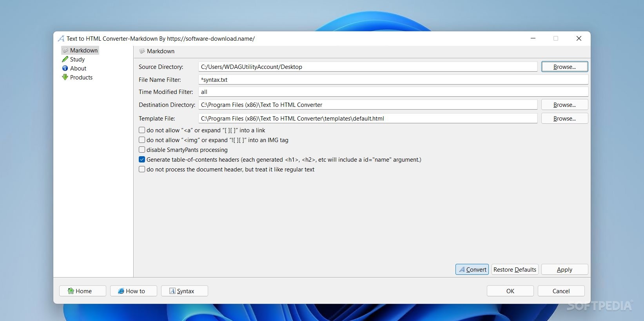
Task: Open the How to help button
Action: click(134, 291)
